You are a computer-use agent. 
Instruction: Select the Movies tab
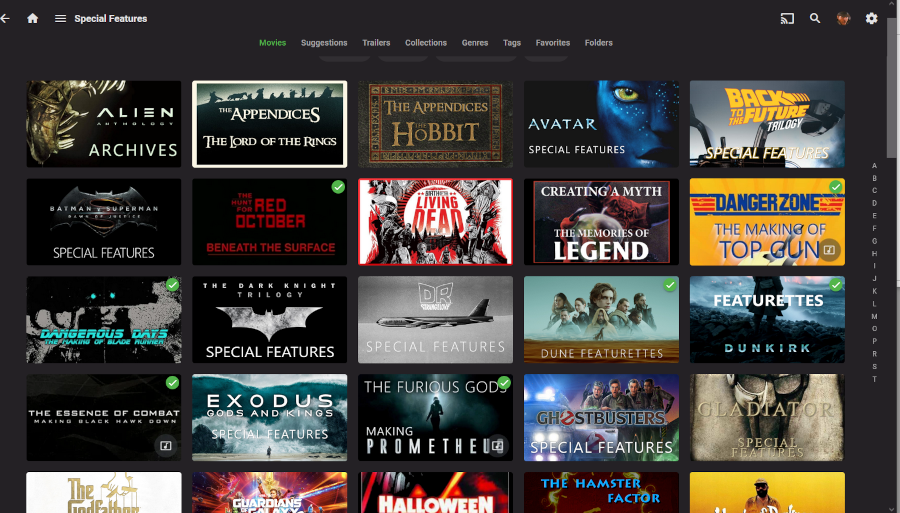(x=273, y=42)
